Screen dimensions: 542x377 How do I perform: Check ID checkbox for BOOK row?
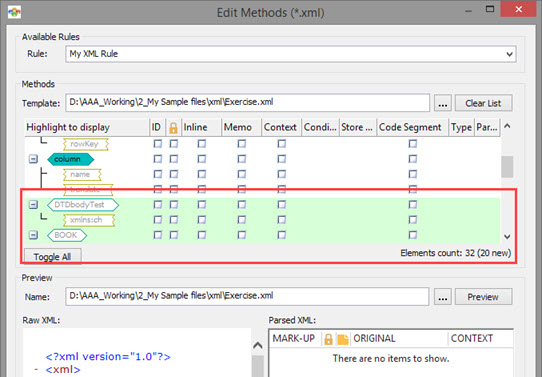coord(158,235)
